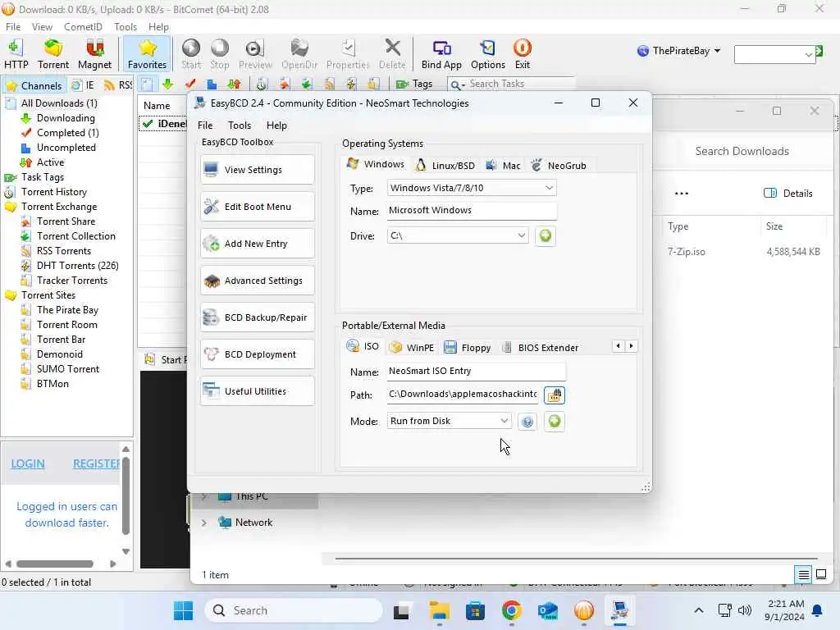
Task: Switch to the Mac operating system tab
Action: click(503, 166)
